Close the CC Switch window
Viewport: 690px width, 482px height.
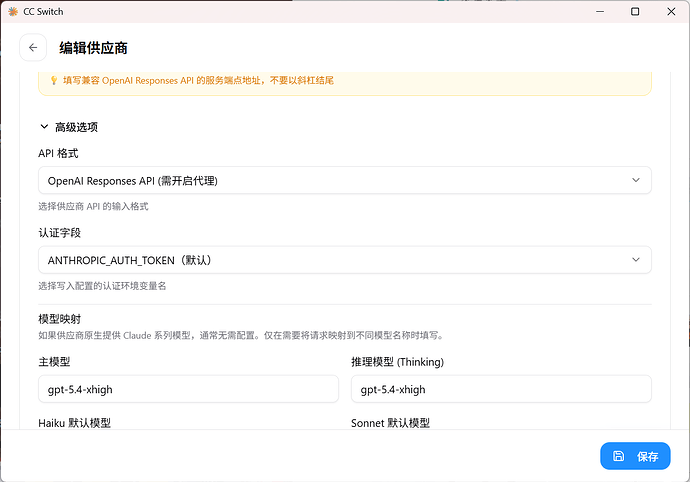coord(671,11)
